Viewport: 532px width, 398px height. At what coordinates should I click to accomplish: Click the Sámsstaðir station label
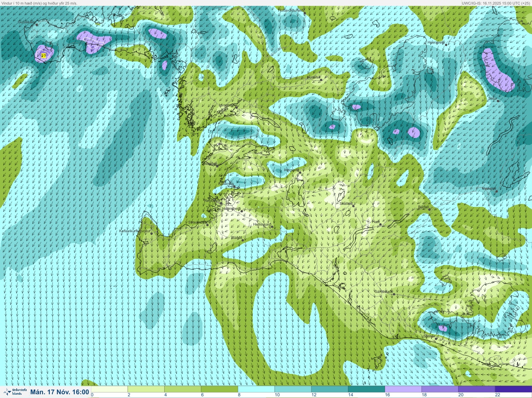(x=383, y=292)
